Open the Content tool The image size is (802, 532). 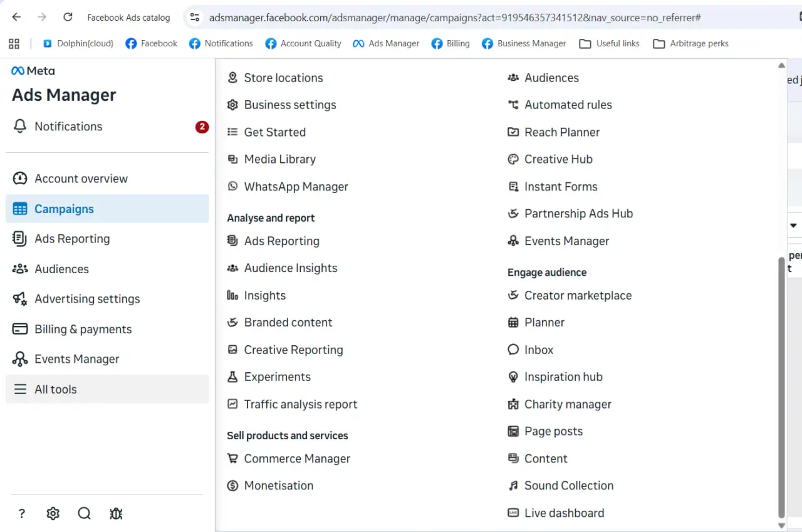[546, 459]
